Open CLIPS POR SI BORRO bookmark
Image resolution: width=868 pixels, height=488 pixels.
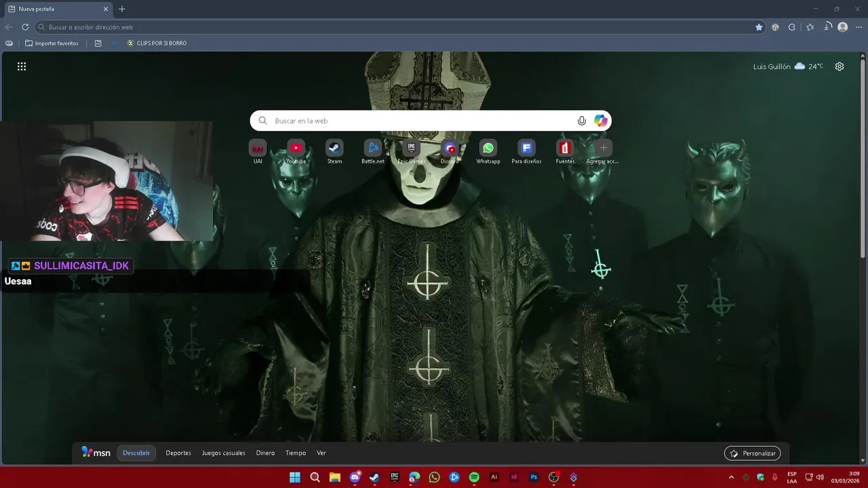(157, 43)
